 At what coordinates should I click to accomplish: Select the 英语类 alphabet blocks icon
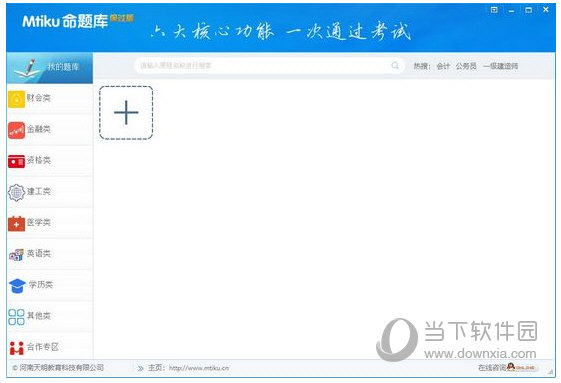coord(16,254)
